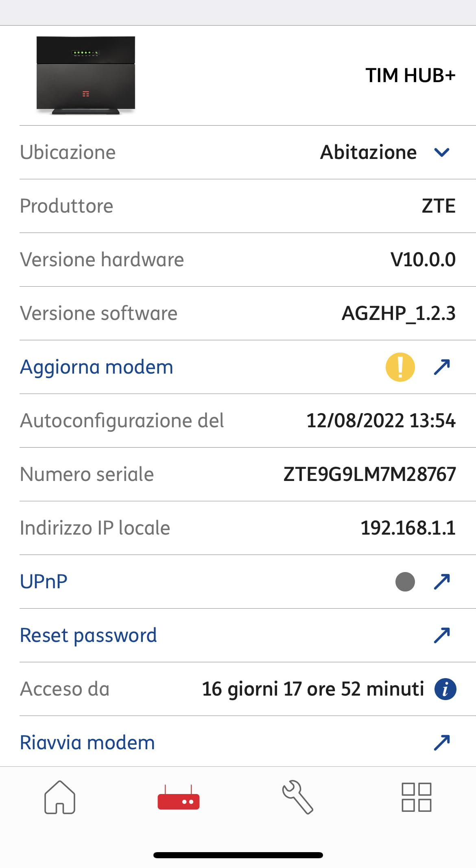Viewport: 476px width, 868px height.
Task: Open the Home tab icon
Action: click(60, 797)
